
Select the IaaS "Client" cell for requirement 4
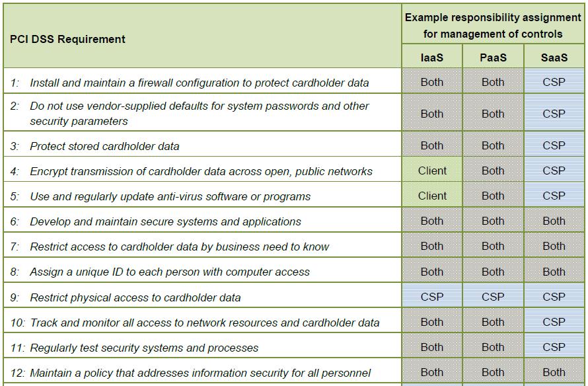432,171
